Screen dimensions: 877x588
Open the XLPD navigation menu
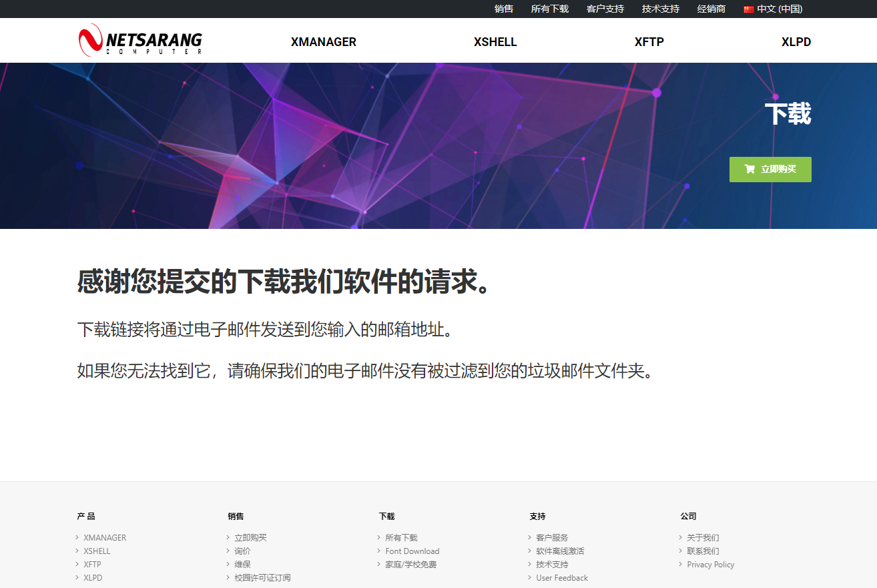pos(796,41)
